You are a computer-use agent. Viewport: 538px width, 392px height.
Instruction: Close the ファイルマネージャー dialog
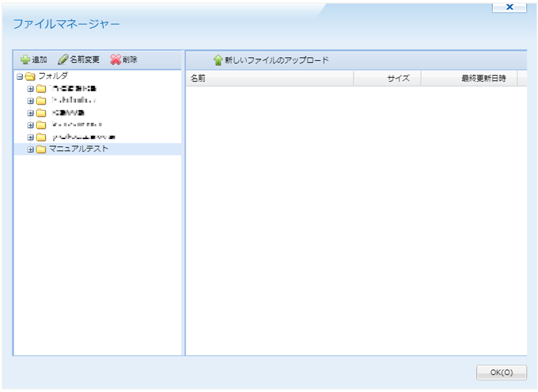click(x=510, y=7)
